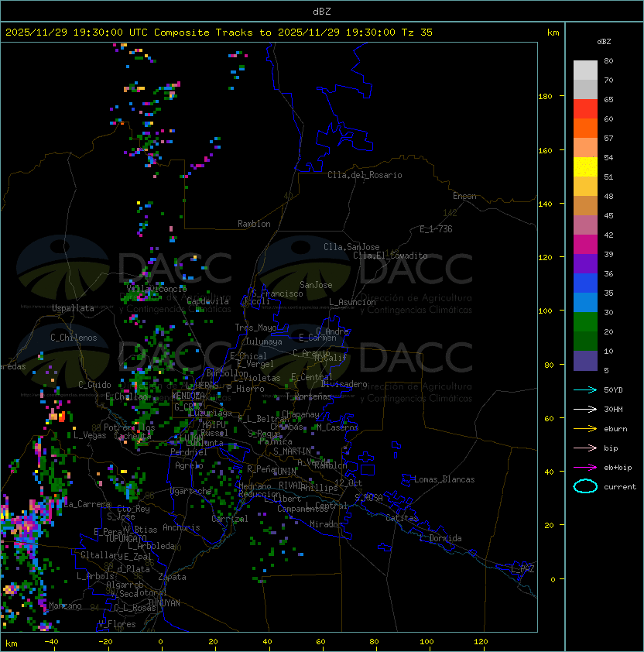Viewport: 644px width, 652px height.
Task: Click the 'Catitas' map label
Action: click(x=402, y=518)
